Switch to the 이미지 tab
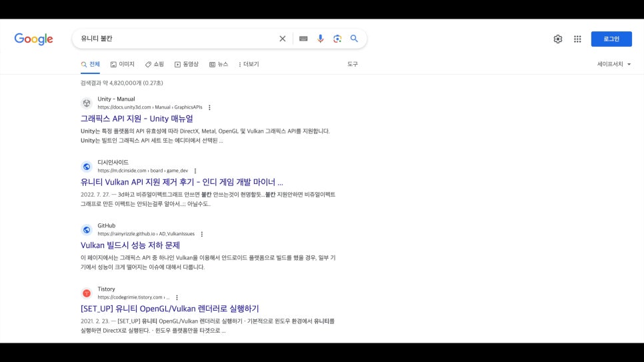The width and height of the screenshot is (644, 362). 123,64
